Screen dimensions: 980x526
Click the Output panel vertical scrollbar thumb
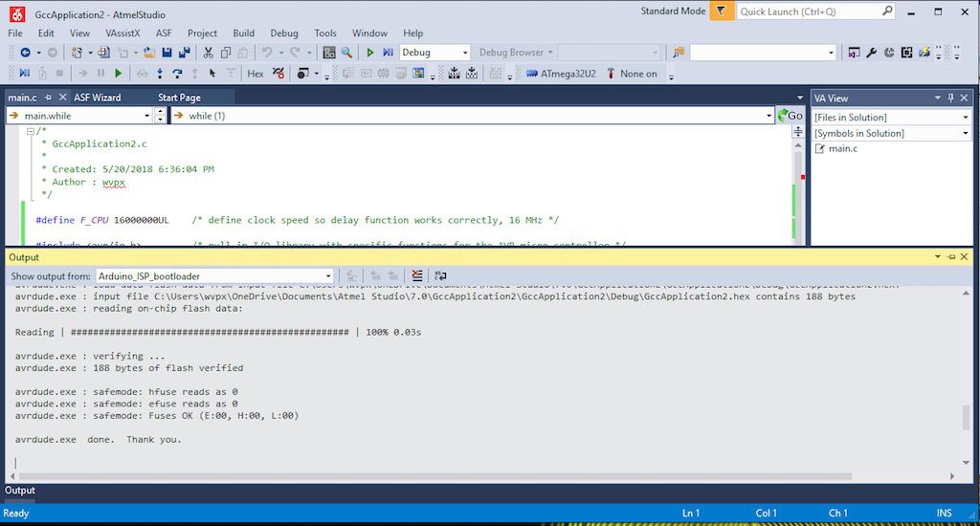click(967, 417)
